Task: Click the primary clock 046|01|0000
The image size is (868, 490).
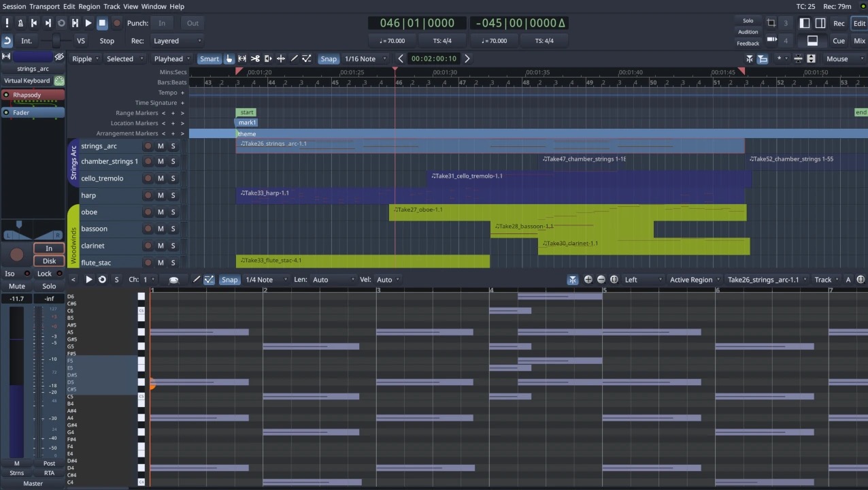Action: point(418,23)
